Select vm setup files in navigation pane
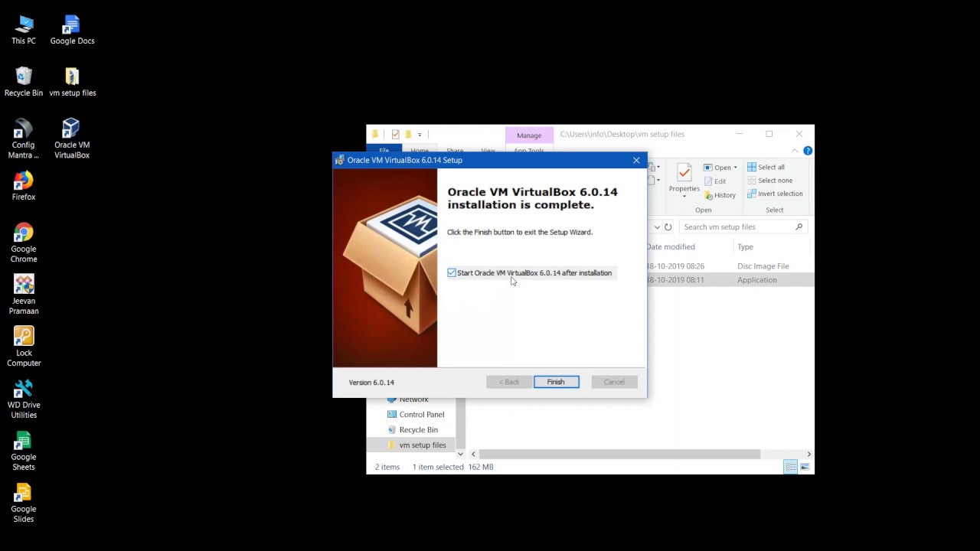Screen dimensions: 980x551 coord(422,445)
